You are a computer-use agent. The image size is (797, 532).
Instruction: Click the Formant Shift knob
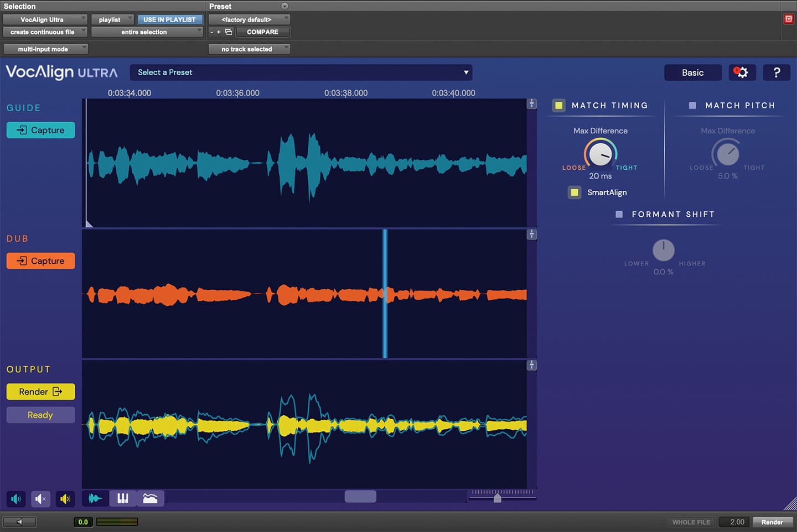click(663, 250)
